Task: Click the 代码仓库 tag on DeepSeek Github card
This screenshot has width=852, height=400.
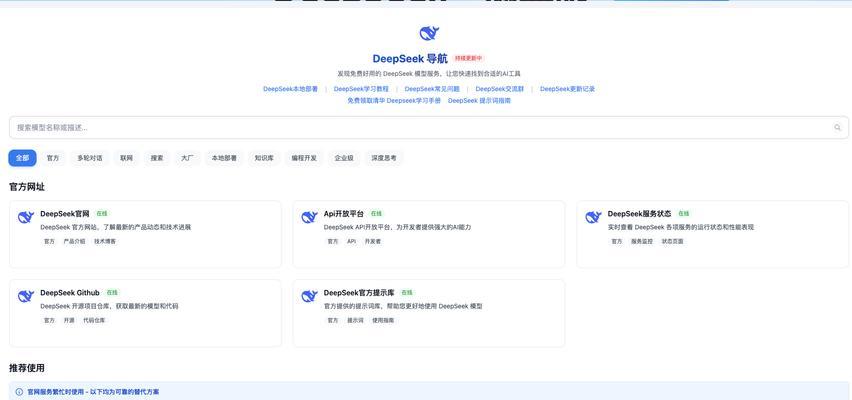Action: pyautogui.click(x=94, y=321)
